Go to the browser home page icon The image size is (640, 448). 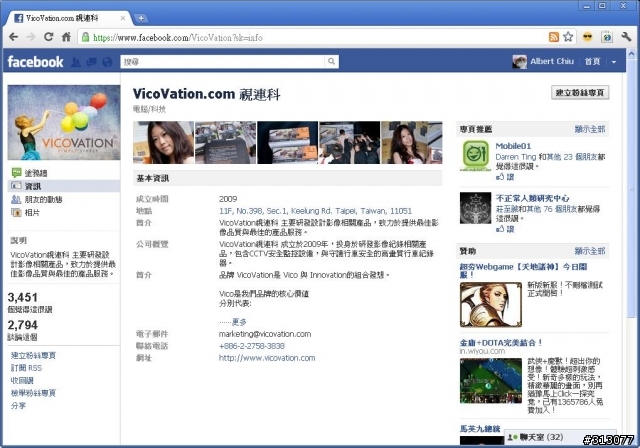coord(66,37)
